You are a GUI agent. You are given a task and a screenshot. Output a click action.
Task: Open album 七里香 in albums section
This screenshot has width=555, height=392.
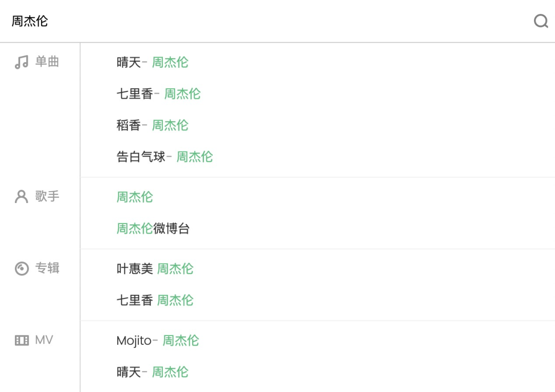[x=155, y=301]
